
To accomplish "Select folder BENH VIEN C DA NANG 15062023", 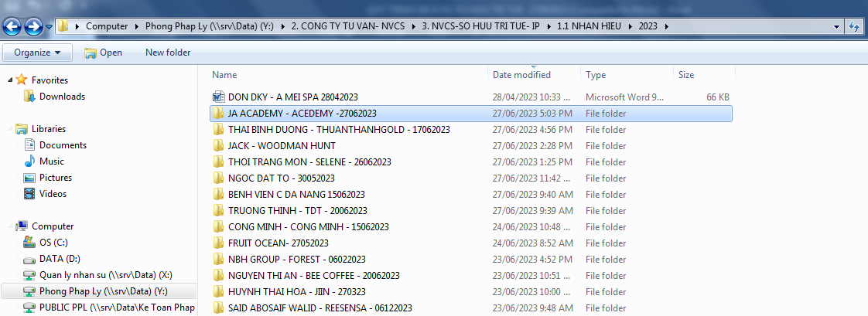I will [x=296, y=195].
